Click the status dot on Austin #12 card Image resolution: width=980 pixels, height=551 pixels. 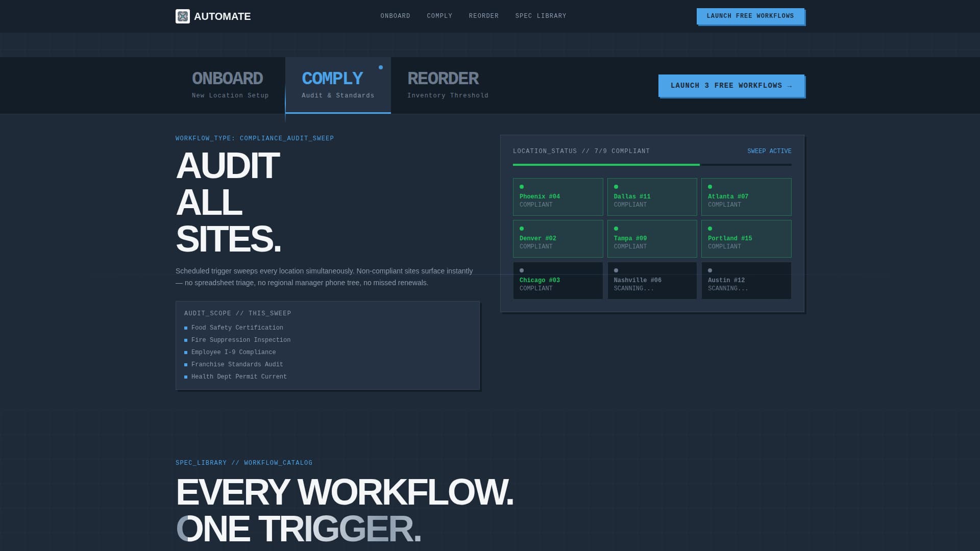click(710, 270)
